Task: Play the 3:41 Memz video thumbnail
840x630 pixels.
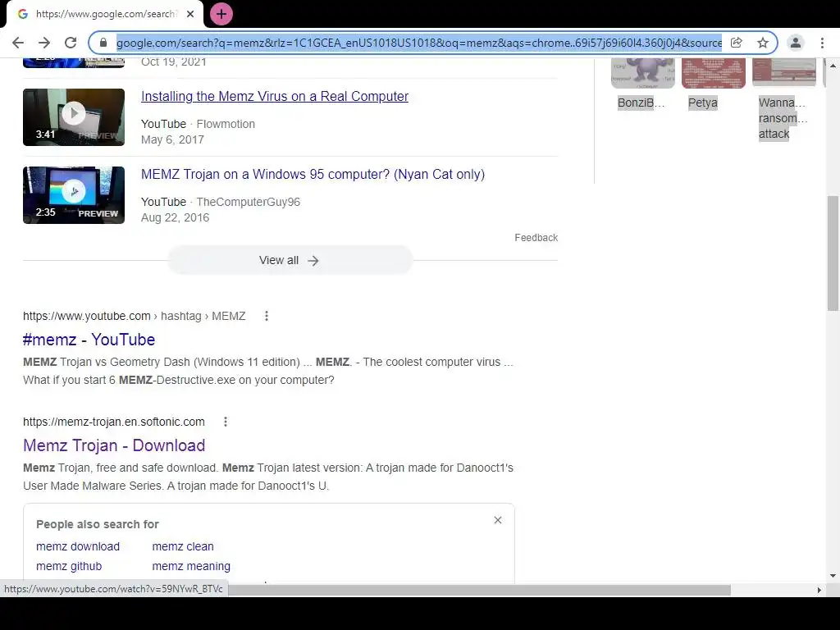Action: pyautogui.click(x=74, y=117)
